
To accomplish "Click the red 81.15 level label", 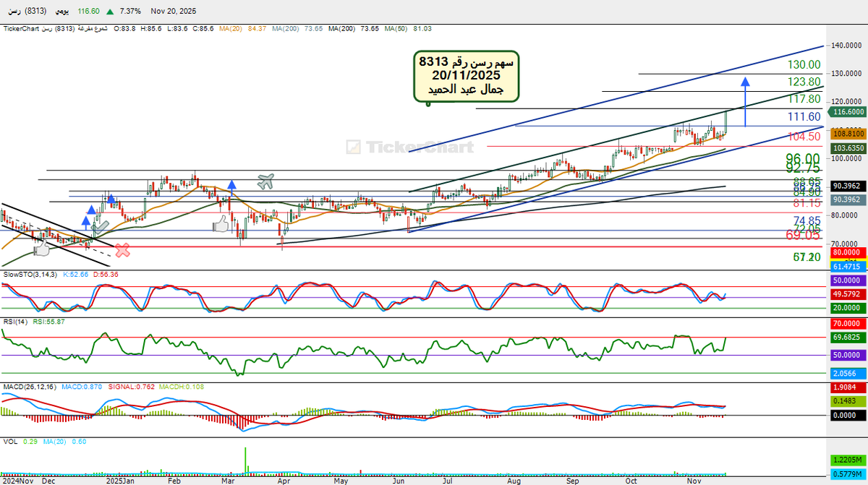I will 806,204.
